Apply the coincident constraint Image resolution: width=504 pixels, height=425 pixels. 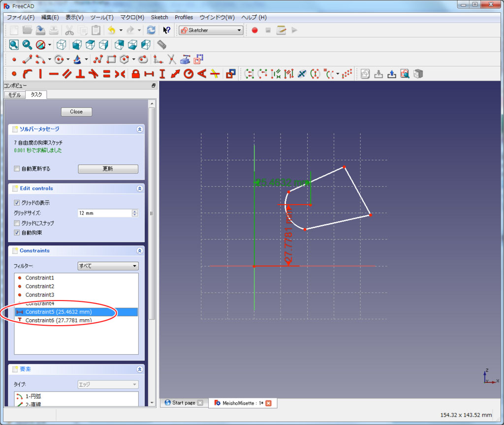tap(14, 74)
